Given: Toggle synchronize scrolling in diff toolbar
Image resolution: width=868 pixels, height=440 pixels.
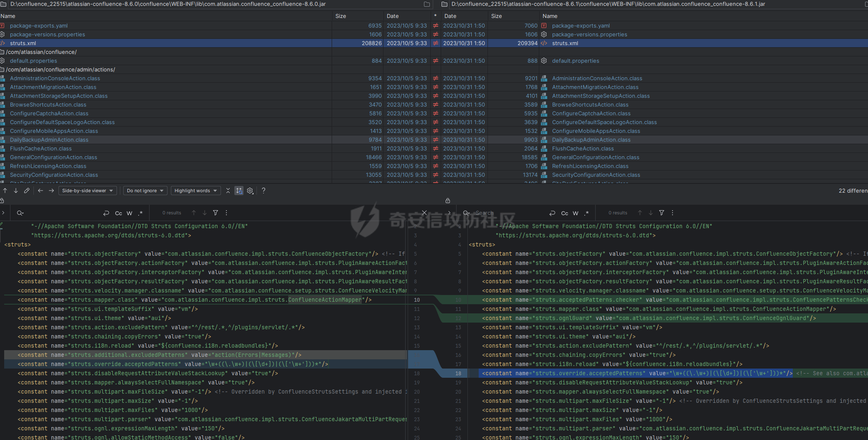Looking at the screenshot, I should coord(239,191).
